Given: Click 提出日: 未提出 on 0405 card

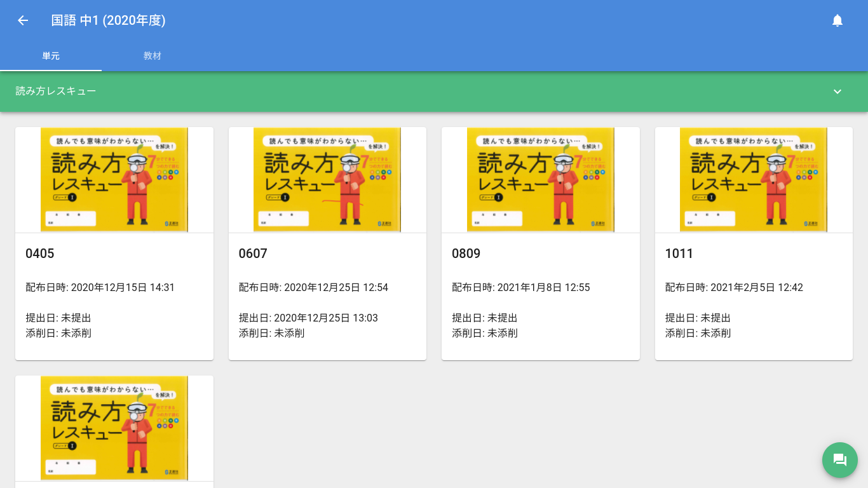Looking at the screenshot, I should [x=58, y=318].
